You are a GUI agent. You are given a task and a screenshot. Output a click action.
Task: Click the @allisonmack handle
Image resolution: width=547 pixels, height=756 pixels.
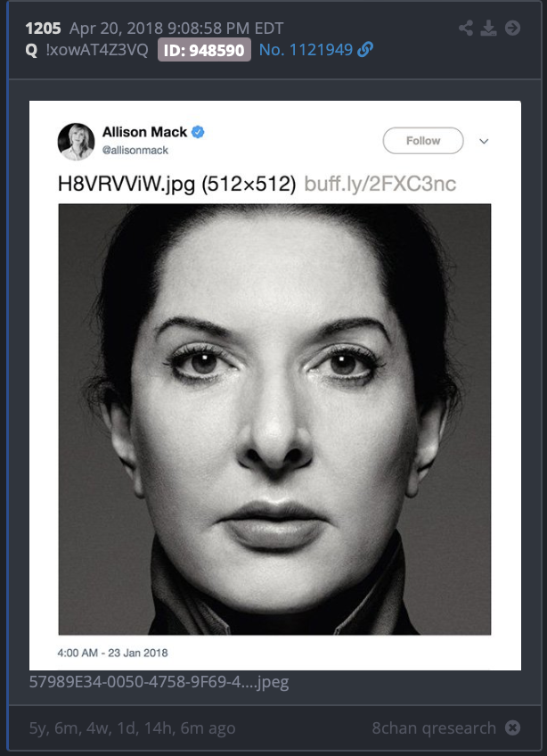pyautogui.click(x=135, y=151)
